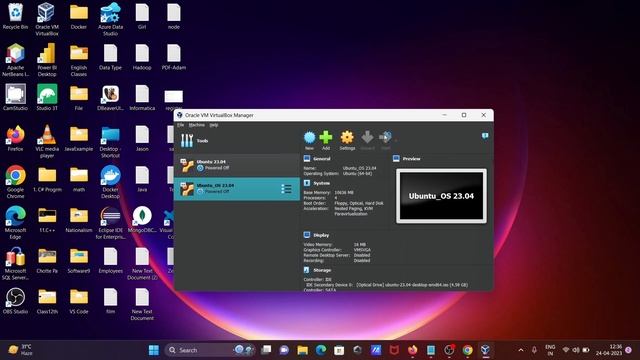Image resolution: width=640 pixels, height=360 pixels.
Task: Click the Ubuntu_OS 23.04 preview thumbnail
Action: pos(441,196)
